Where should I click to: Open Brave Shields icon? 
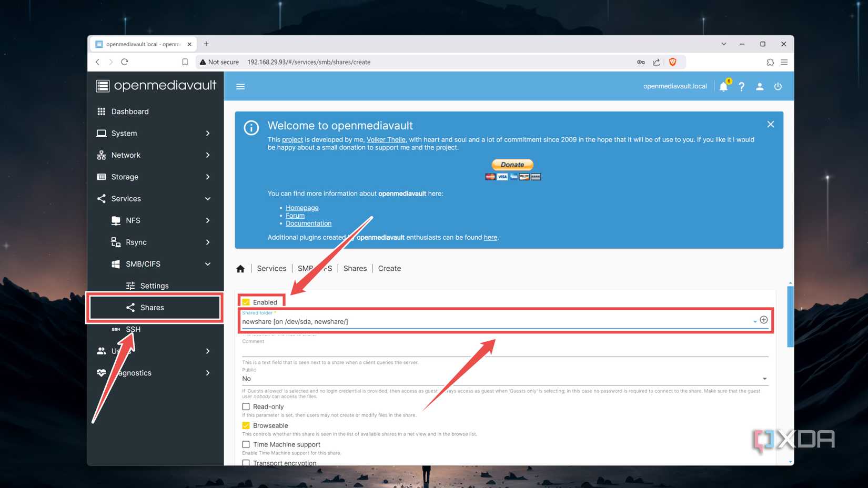(x=672, y=62)
